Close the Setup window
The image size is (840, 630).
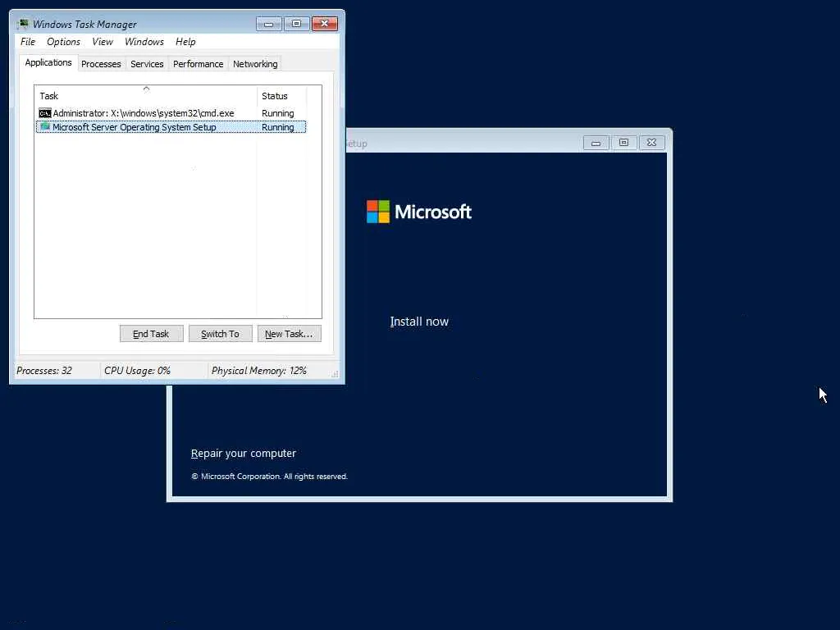pyautogui.click(x=651, y=143)
